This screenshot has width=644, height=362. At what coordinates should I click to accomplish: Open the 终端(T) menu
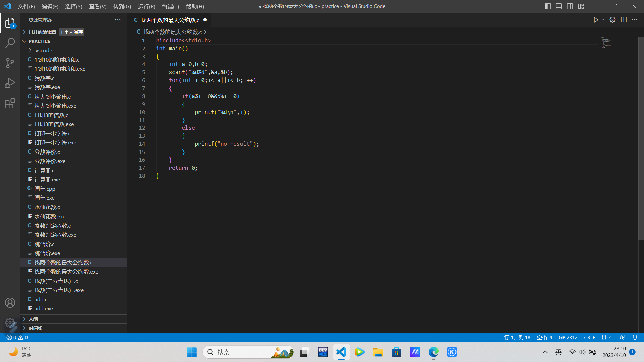coord(170,6)
